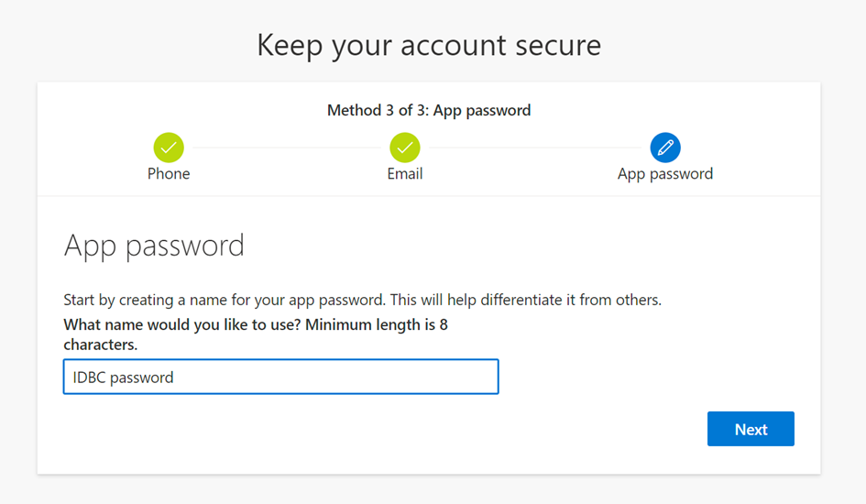The width and height of the screenshot is (866, 504).
Task: Click the 'IDBC password' text in the field
Action: (x=123, y=378)
